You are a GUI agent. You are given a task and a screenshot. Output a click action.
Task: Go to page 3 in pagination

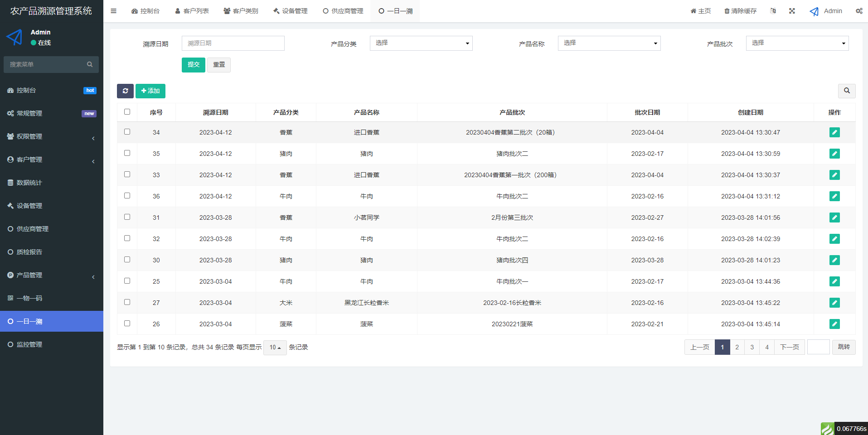(x=752, y=347)
